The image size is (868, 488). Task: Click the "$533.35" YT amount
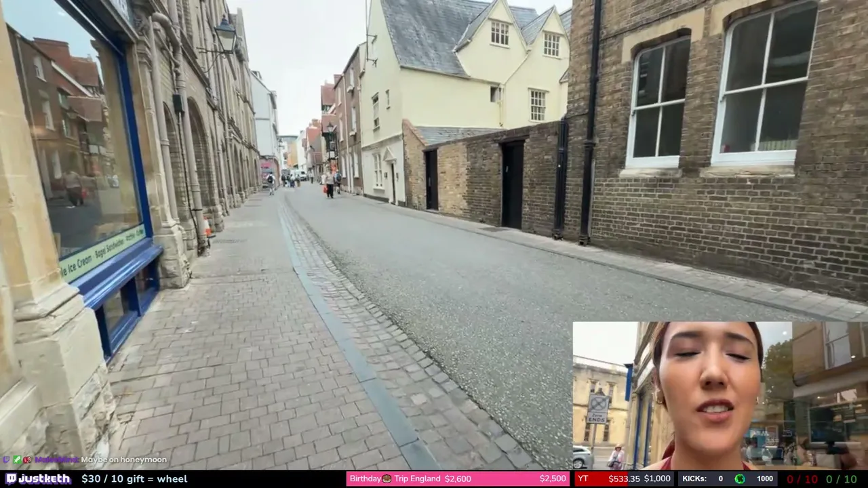click(624, 479)
